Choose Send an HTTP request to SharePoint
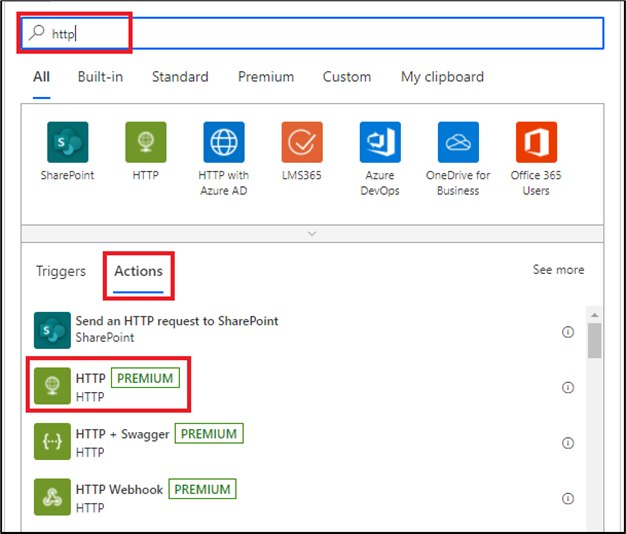The height and width of the screenshot is (534, 626). pos(177,321)
